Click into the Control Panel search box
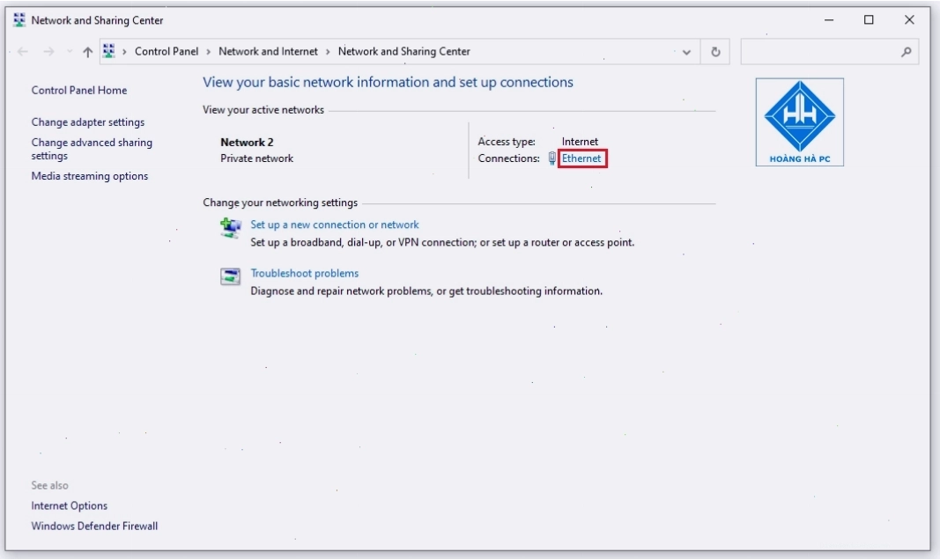This screenshot has height=560, width=940. point(819,52)
